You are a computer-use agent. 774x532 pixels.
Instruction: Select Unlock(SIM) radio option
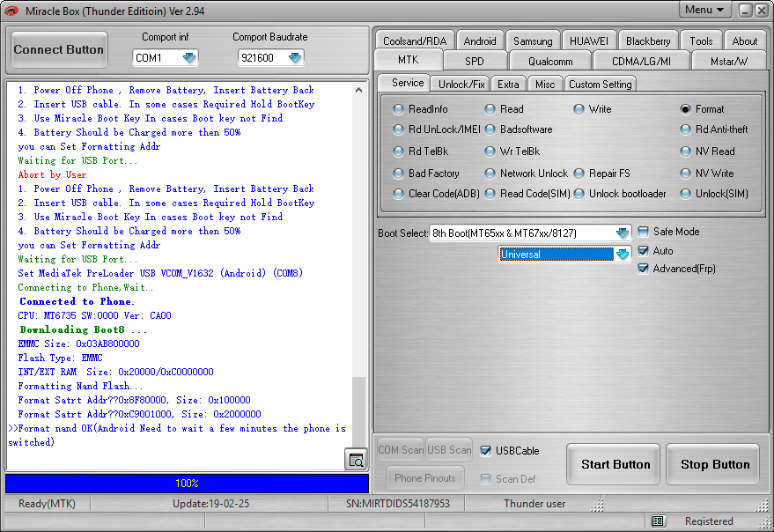click(x=686, y=194)
